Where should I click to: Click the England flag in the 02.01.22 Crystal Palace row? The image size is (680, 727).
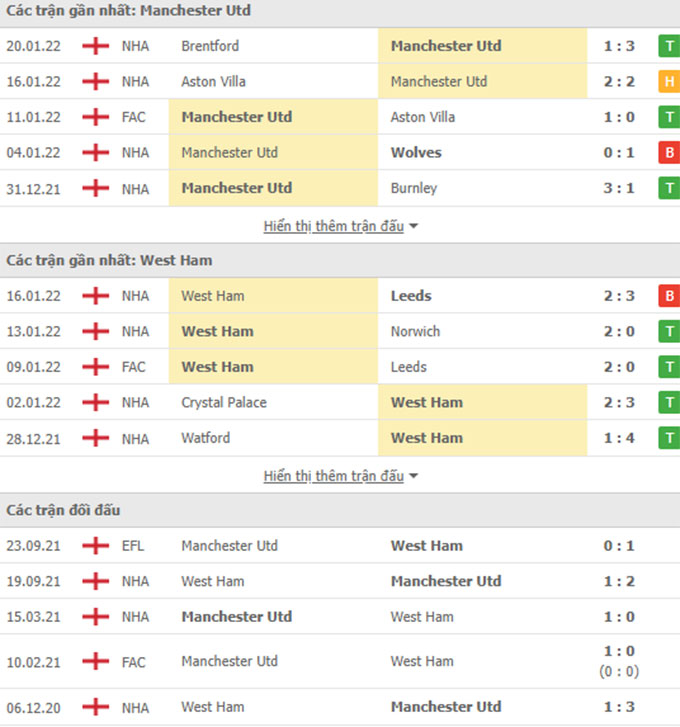click(x=96, y=403)
